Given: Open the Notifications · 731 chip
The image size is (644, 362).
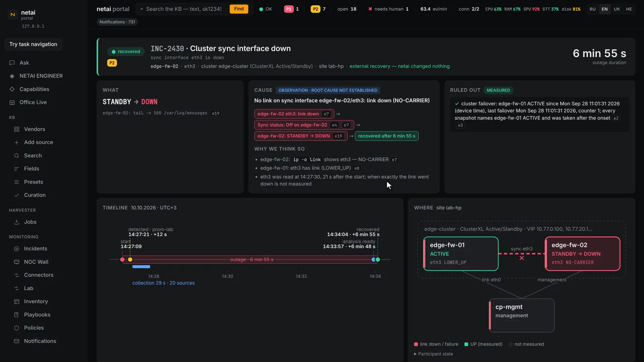Looking at the screenshot, I should point(117,22).
